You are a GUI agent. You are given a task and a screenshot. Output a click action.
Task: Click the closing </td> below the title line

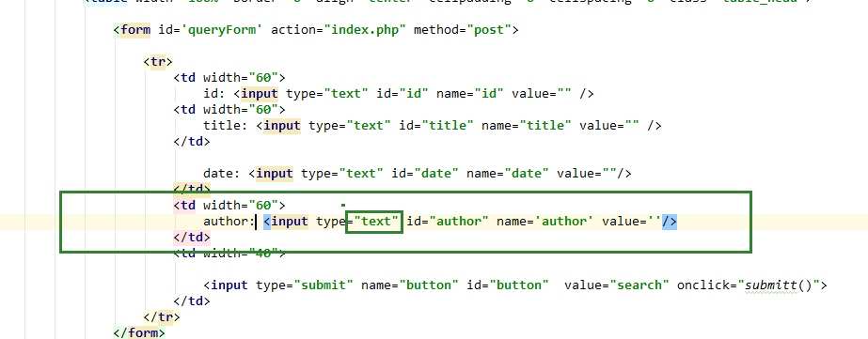(x=192, y=142)
